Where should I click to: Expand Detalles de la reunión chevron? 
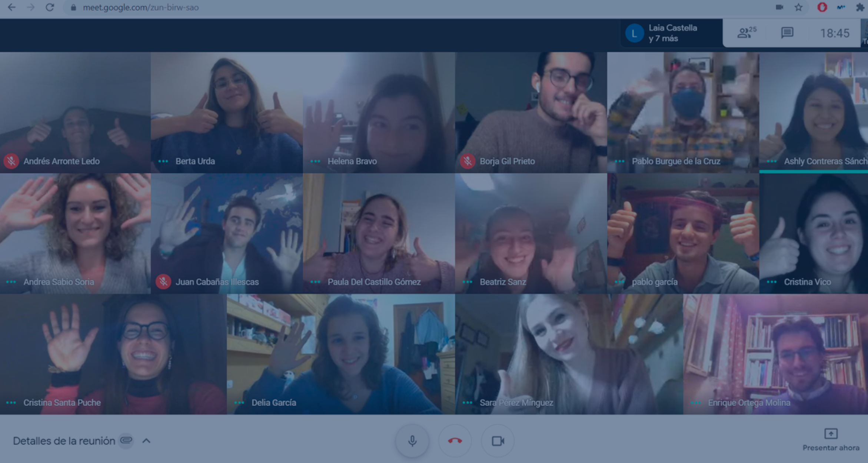[146, 441]
